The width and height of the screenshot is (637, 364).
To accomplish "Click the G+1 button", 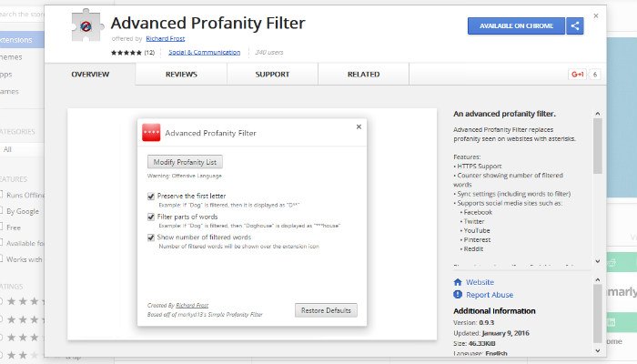I will tap(577, 75).
